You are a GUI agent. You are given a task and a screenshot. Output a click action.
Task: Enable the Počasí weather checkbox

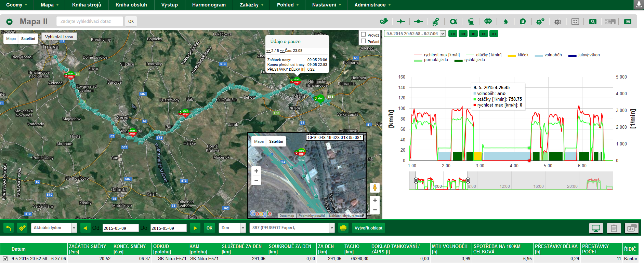coord(364,41)
